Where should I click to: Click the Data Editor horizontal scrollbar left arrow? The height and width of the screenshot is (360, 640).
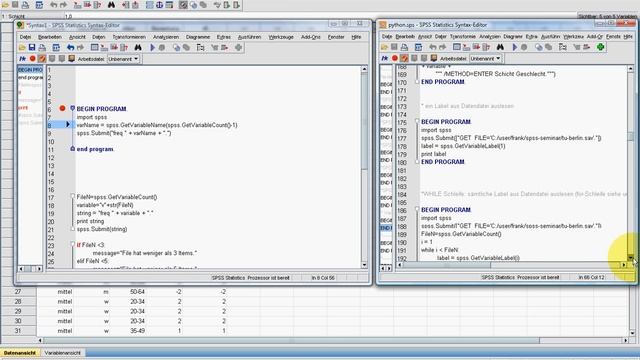coord(40,340)
